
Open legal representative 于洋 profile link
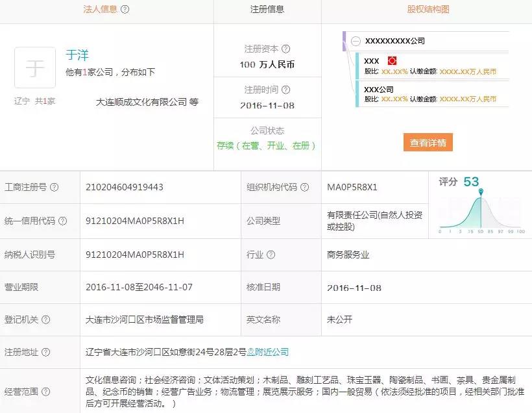pyautogui.click(x=77, y=55)
